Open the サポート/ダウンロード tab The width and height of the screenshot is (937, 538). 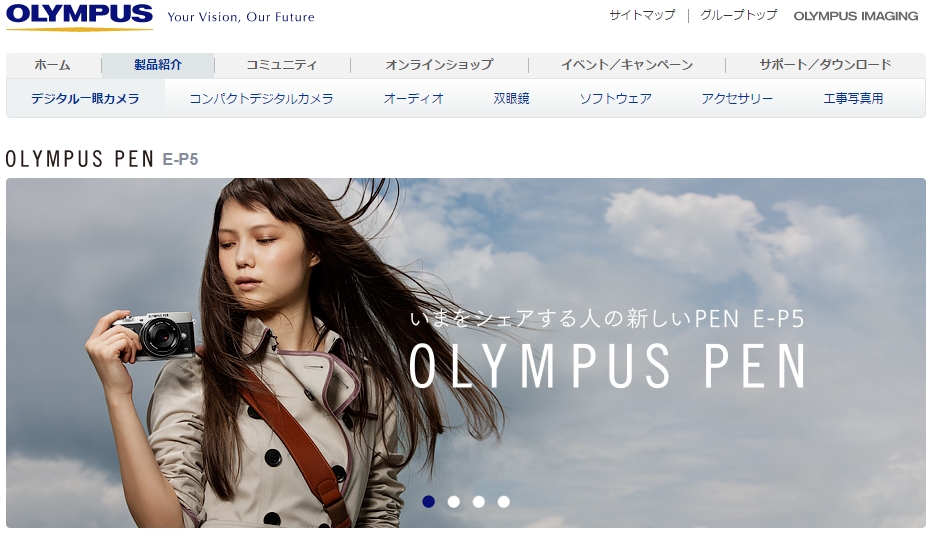(x=824, y=65)
